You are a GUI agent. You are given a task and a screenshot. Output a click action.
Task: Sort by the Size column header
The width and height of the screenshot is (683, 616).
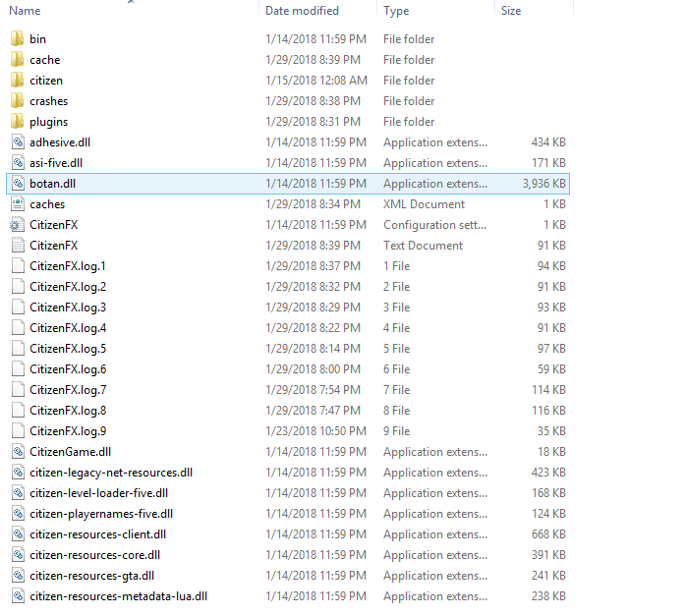click(x=511, y=11)
